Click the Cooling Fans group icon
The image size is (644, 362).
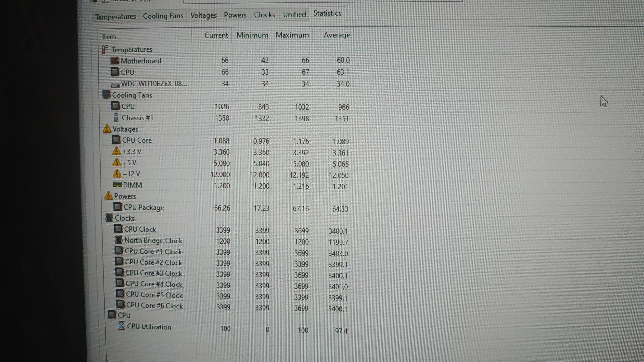106,95
